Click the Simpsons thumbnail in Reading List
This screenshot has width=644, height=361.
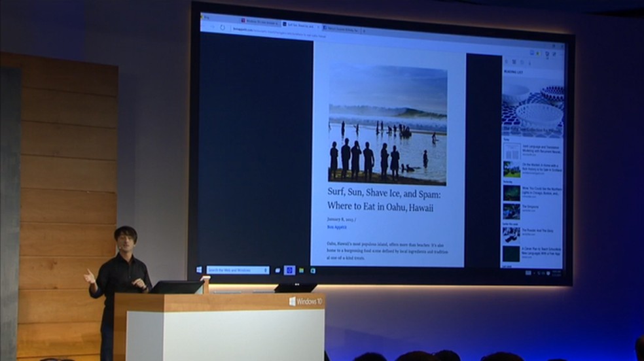pyautogui.click(x=512, y=212)
